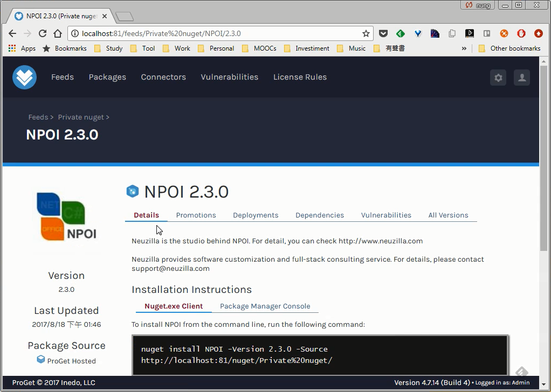
Task: Open Connectors in the ProGet navigation
Action: [x=163, y=77]
